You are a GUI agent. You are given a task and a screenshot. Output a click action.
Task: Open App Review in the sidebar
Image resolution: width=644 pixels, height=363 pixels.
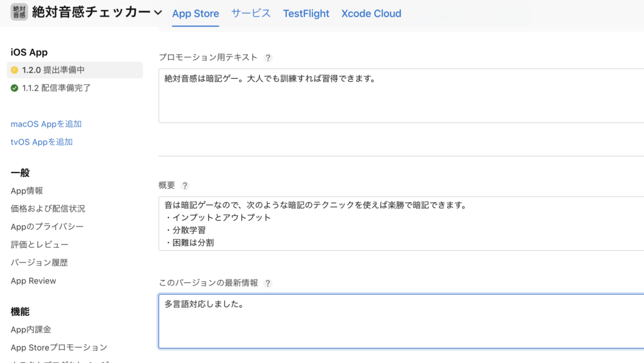[x=33, y=281]
